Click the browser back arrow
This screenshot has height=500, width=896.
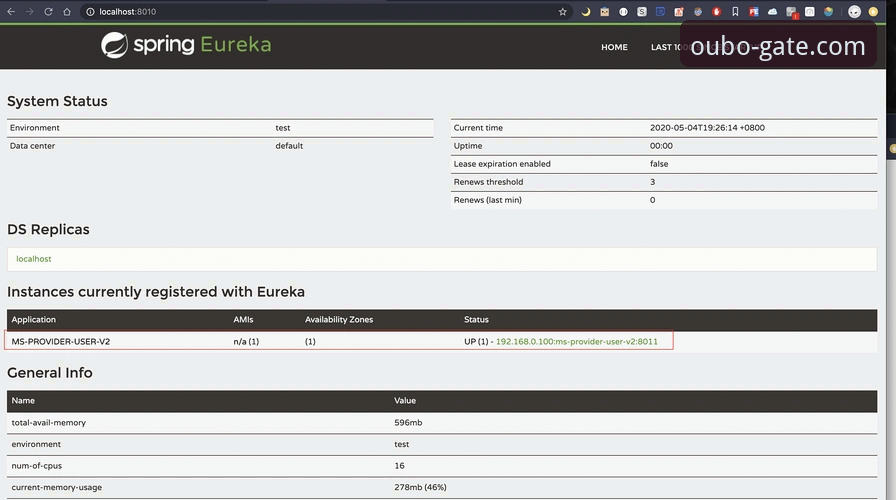11,11
